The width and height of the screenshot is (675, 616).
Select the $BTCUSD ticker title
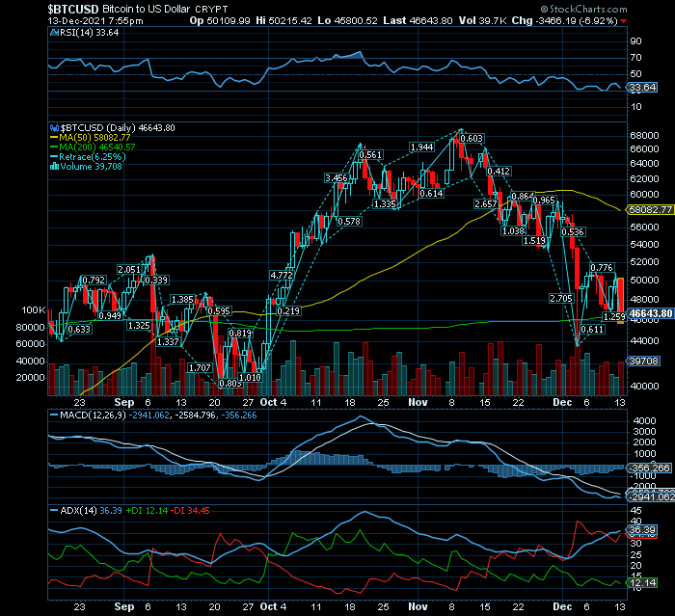pyautogui.click(x=73, y=9)
